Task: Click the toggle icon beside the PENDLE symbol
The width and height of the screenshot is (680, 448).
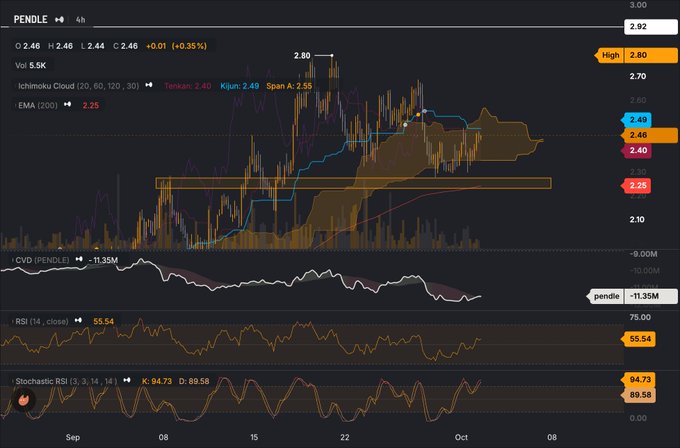Action: tap(60, 20)
